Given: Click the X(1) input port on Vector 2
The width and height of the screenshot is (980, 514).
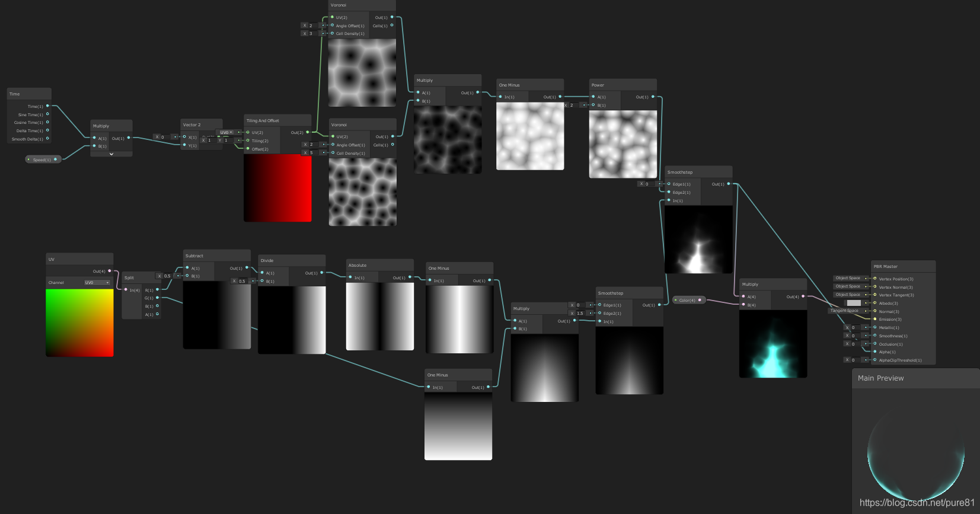Looking at the screenshot, I should pyautogui.click(x=184, y=136).
